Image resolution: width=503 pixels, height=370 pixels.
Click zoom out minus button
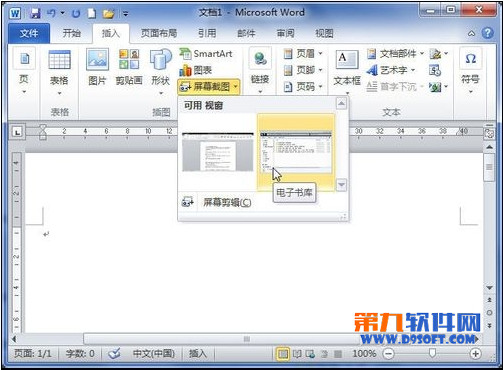tap(388, 354)
